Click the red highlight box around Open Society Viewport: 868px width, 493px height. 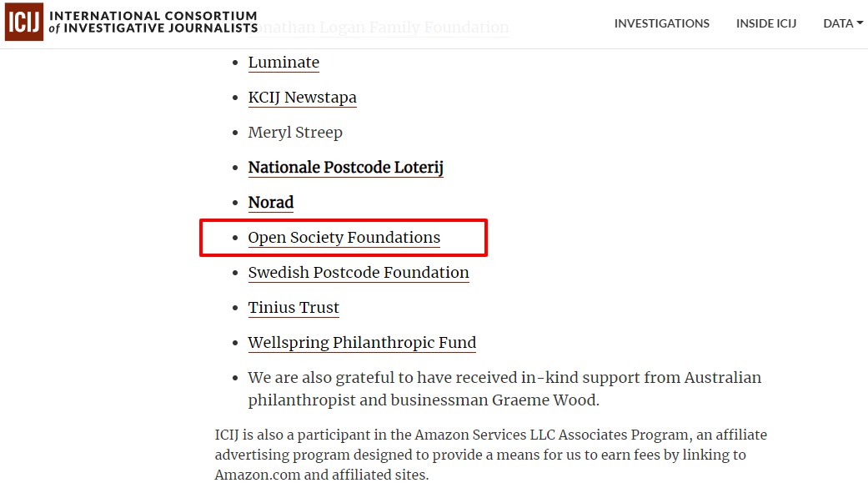click(x=344, y=238)
